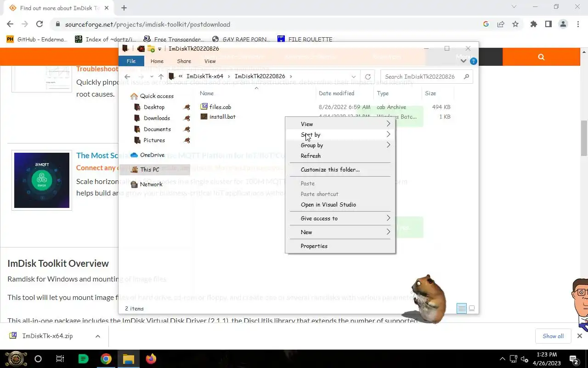
Task: Click the Explorer back arrow
Action: (128, 77)
